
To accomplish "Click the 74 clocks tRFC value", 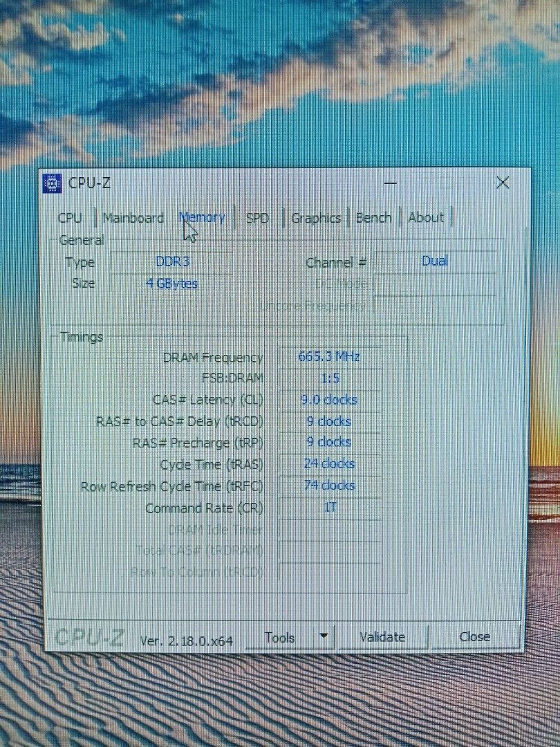I will point(329,486).
